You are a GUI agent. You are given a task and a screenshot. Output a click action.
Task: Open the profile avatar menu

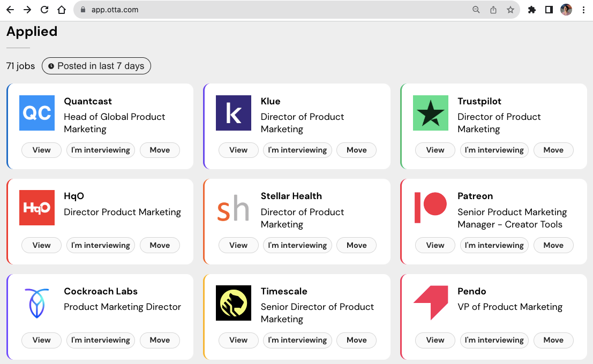[566, 10]
